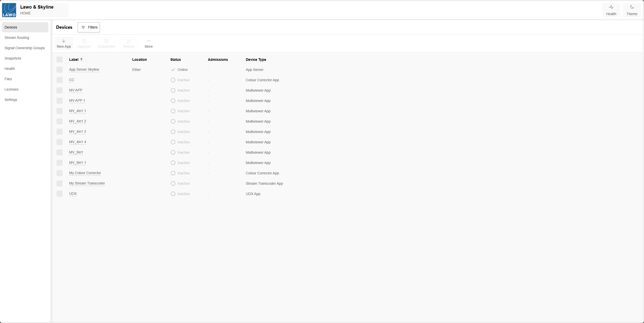Image resolution: width=644 pixels, height=323 pixels.
Task: Open Signal Ownership Groups in sidebar
Action: pos(25,48)
